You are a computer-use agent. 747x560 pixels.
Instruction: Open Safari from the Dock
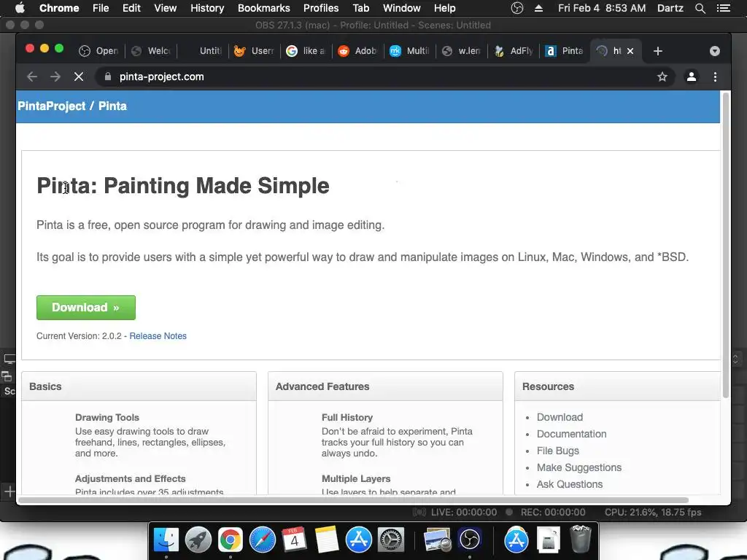point(263,540)
